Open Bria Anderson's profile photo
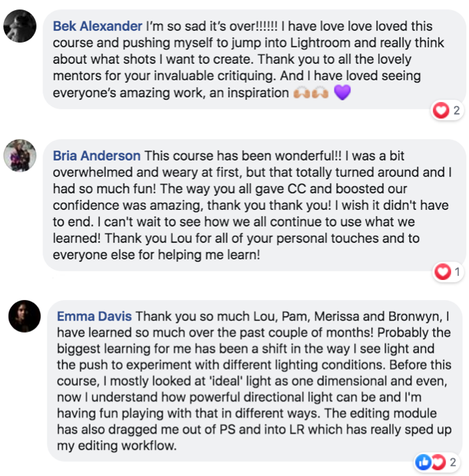This screenshot has height=476, width=469. click(20, 156)
